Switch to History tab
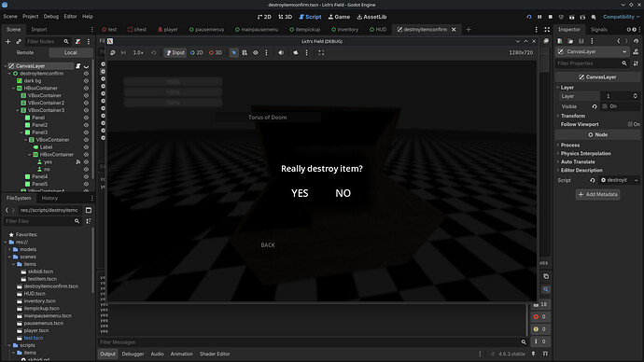Screen dimensions: 644x362 pyautogui.click(x=49, y=198)
